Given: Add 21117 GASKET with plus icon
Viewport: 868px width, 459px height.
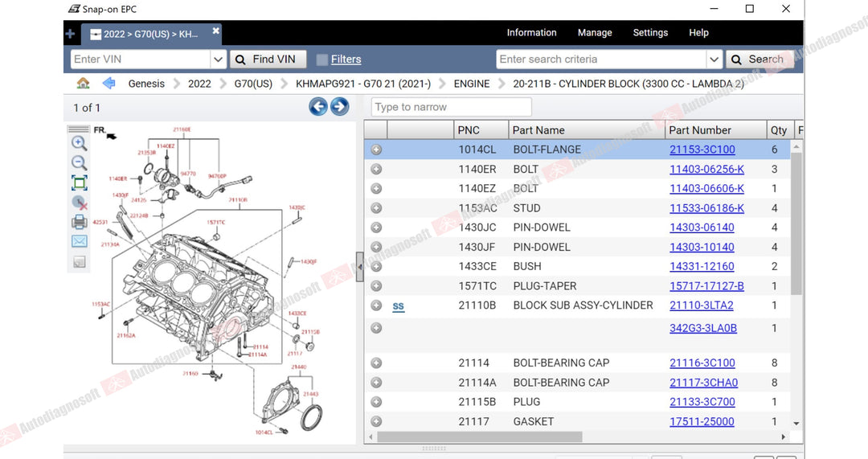Looking at the screenshot, I should [376, 421].
